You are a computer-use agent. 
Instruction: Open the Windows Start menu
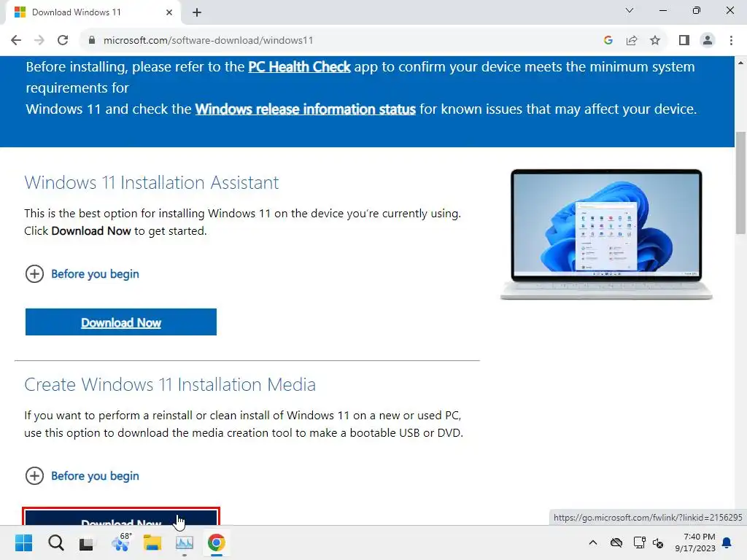(x=23, y=542)
